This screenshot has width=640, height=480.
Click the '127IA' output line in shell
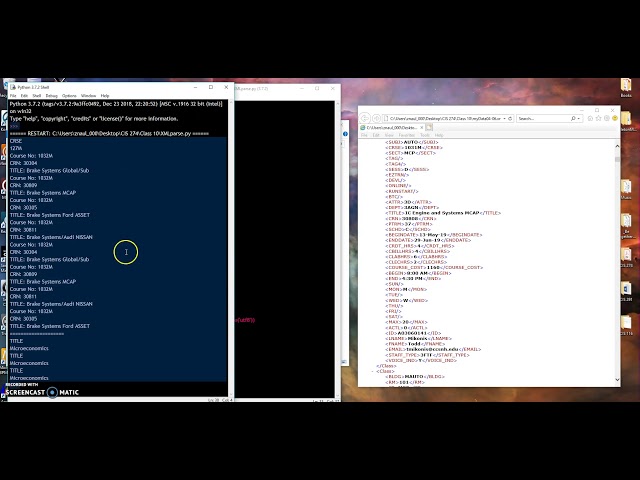16,148
